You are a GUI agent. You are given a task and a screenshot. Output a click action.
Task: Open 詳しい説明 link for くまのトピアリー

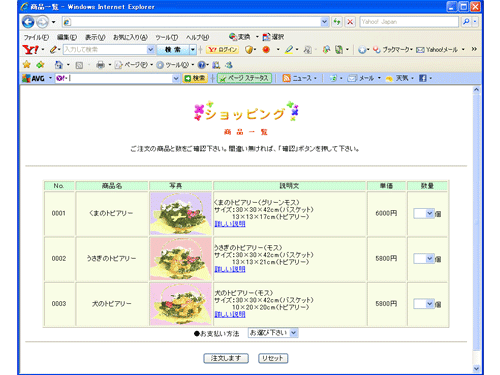[x=230, y=224]
